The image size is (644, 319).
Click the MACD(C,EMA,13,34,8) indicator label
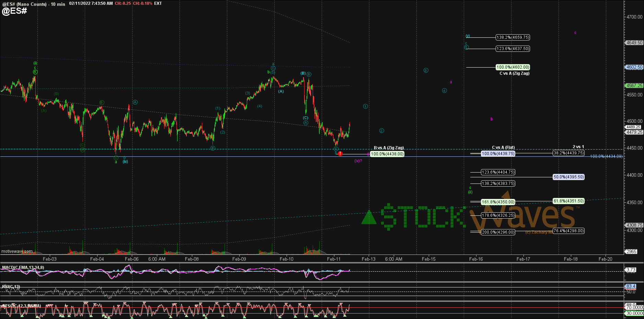pos(23,268)
